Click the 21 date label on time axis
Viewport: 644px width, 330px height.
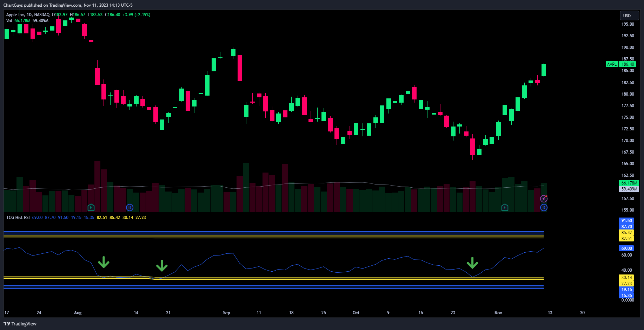pyautogui.click(x=168, y=313)
